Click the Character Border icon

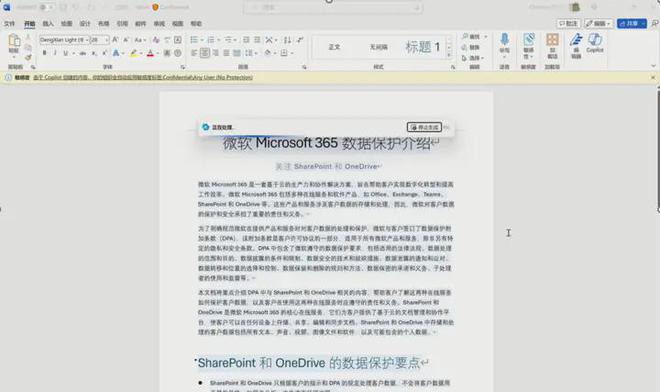click(178, 40)
